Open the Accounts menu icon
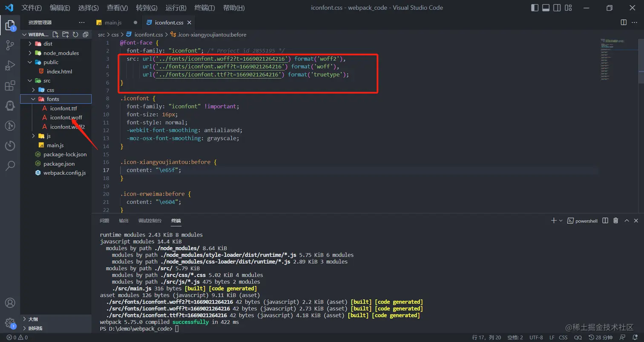This screenshot has width=644, height=342. click(10, 303)
